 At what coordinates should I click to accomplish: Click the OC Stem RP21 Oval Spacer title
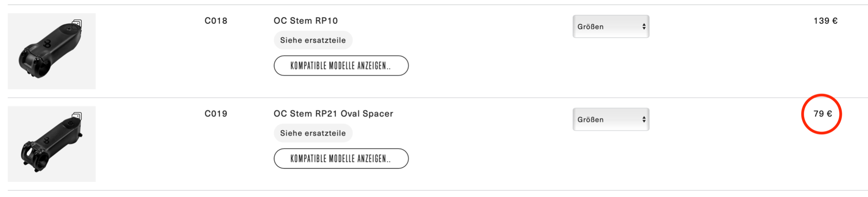pos(333,114)
